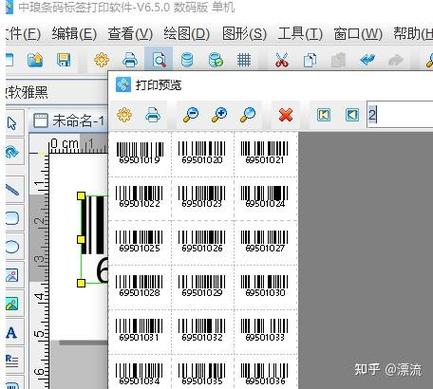433x389 pixels.
Task: Select the text A tool
Action: (x=11, y=332)
